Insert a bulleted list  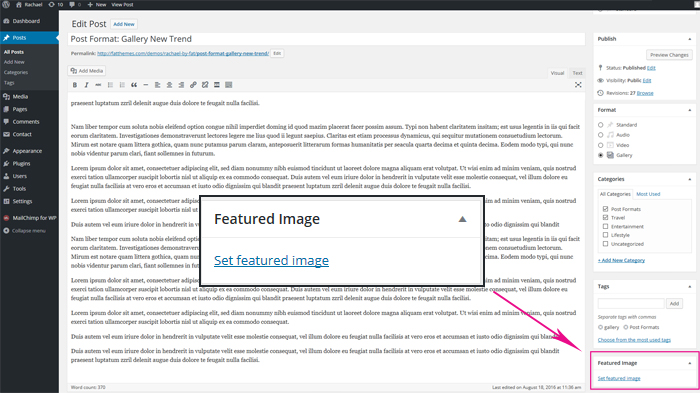110,85
